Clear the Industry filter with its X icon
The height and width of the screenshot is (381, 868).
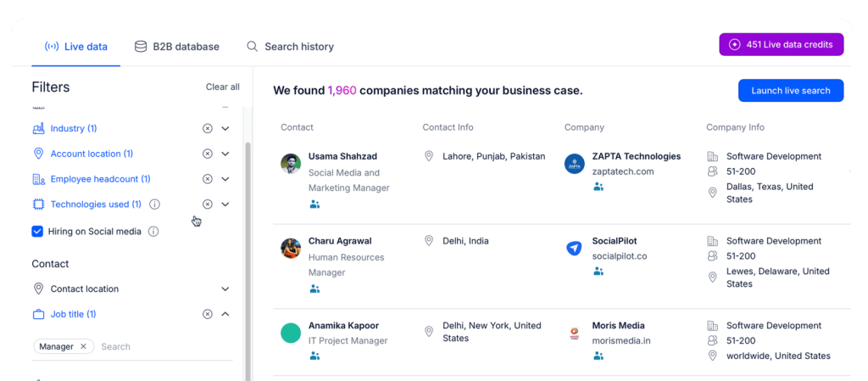coord(208,128)
